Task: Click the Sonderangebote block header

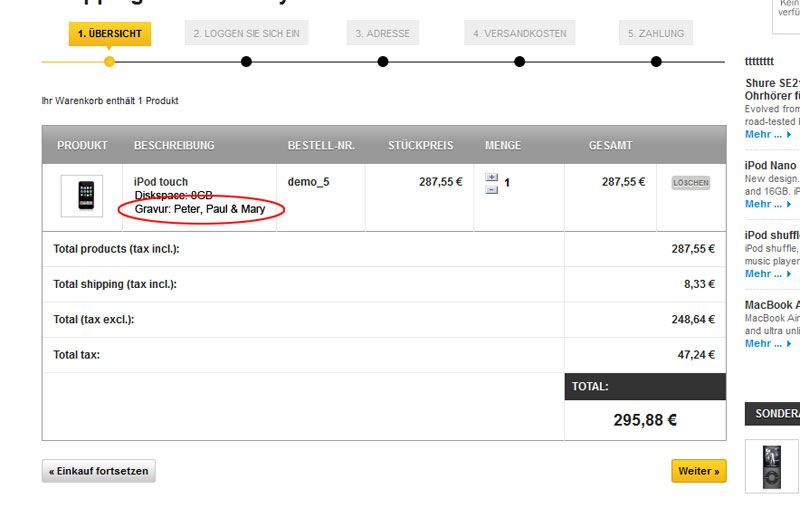Action: pos(772,414)
